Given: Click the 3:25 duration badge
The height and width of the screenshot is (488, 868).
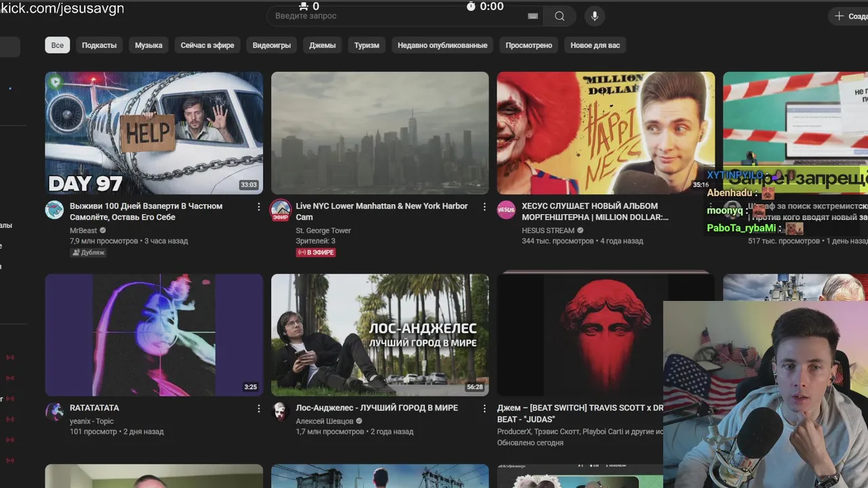Looking at the screenshot, I should click(x=250, y=387).
